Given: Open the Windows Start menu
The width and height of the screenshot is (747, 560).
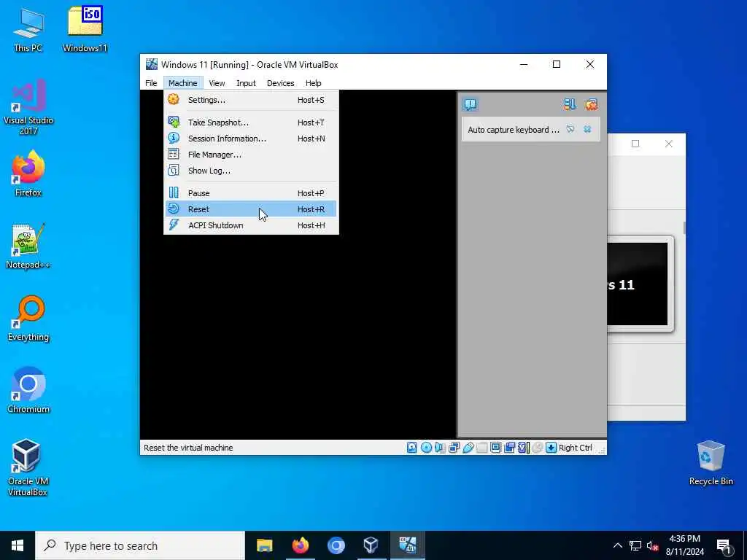Looking at the screenshot, I should point(18,545).
